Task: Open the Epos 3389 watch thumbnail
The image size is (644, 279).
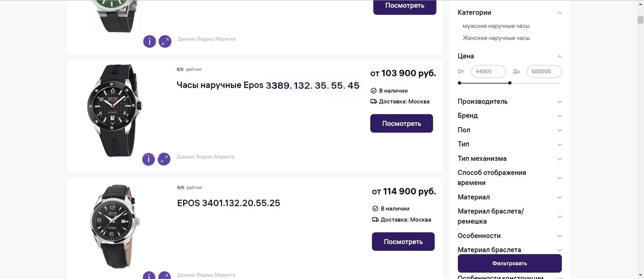Action: (115, 110)
